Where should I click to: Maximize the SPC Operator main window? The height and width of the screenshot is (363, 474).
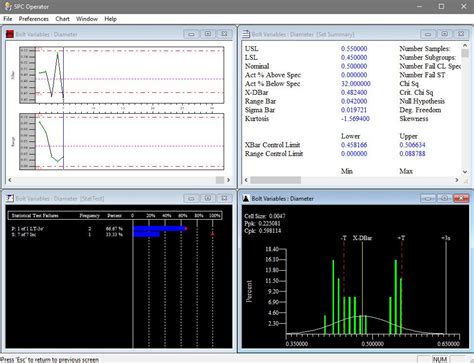441,6
